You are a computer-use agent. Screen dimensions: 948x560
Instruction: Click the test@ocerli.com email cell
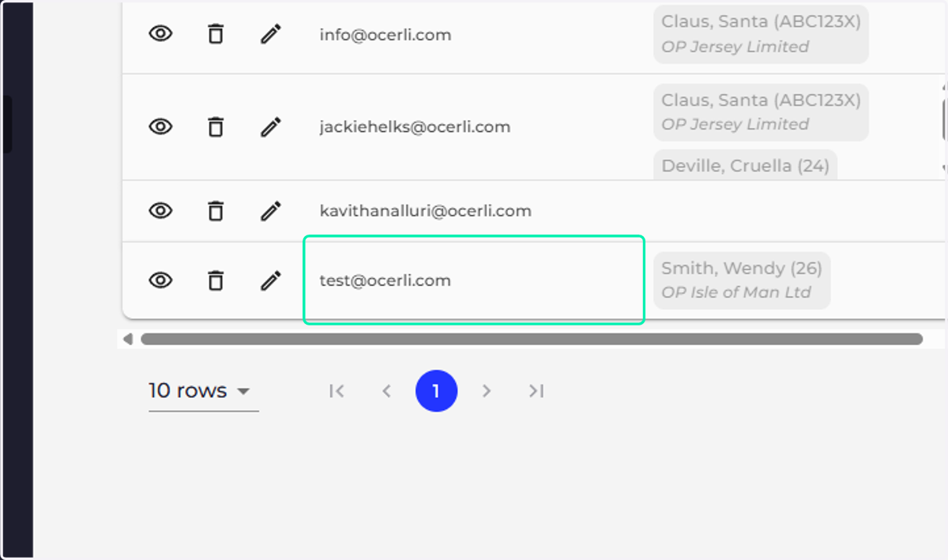[x=474, y=280]
